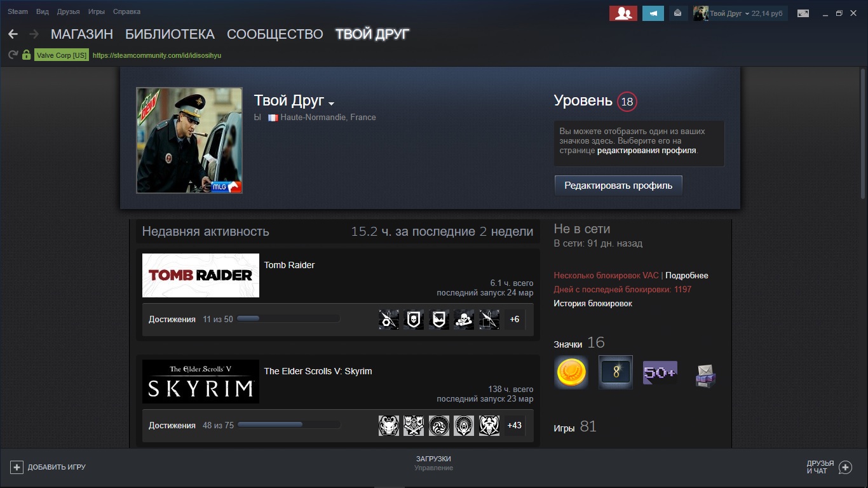Switch to Big Picture mode icon

click(x=804, y=13)
